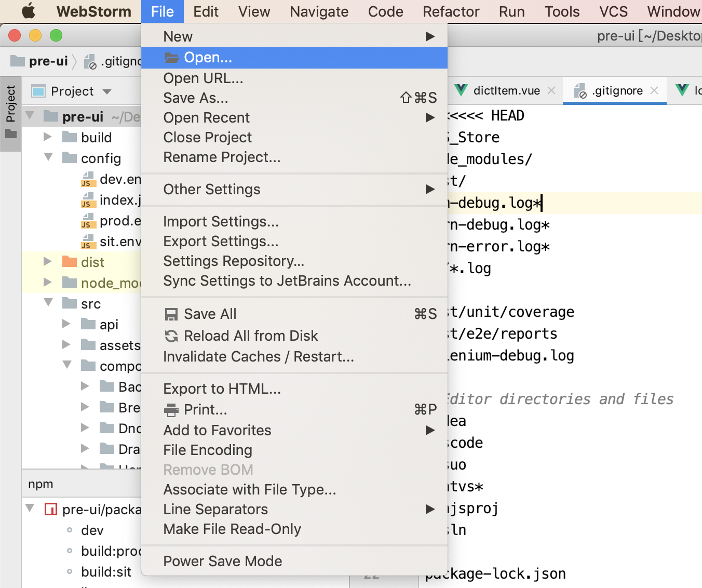Collapse pre-ui/package.json in npm panel
The height and width of the screenshot is (588, 702).
(x=31, y=508)
